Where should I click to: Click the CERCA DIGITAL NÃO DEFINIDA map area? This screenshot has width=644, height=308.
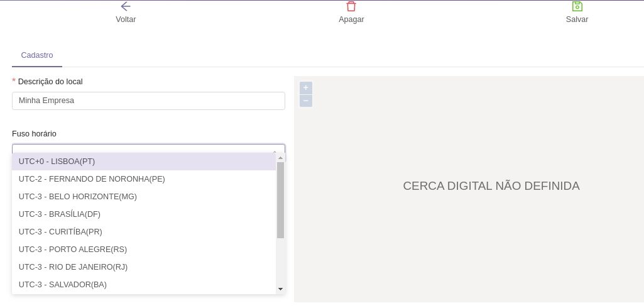(491, 186)
